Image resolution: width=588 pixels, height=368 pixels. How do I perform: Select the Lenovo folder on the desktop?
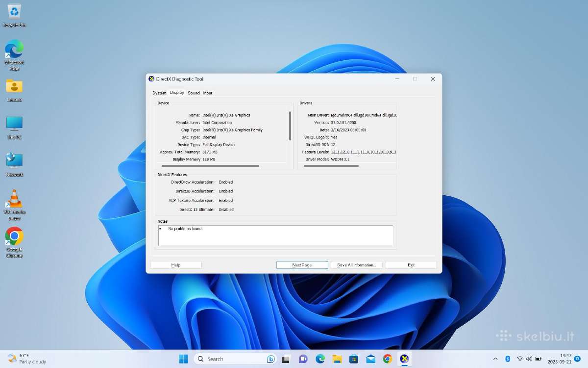14,90
